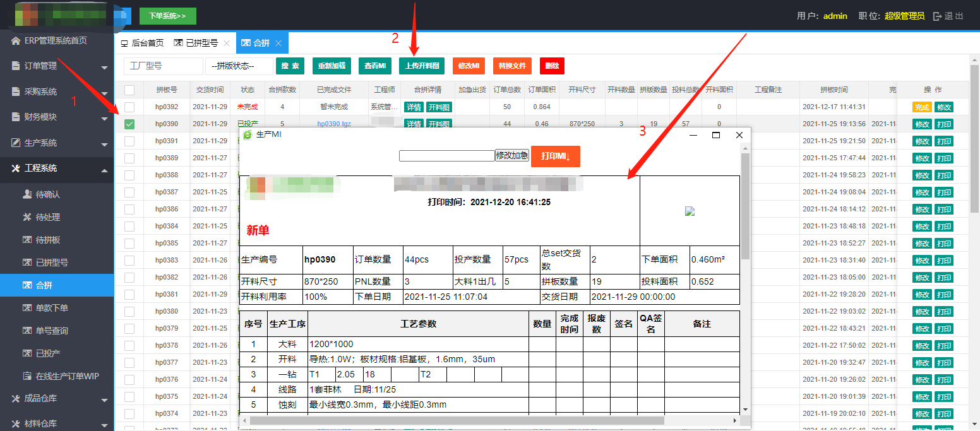
Task: Uncheck the selected hp0390 row checkbox
Action: pos(129,124)
